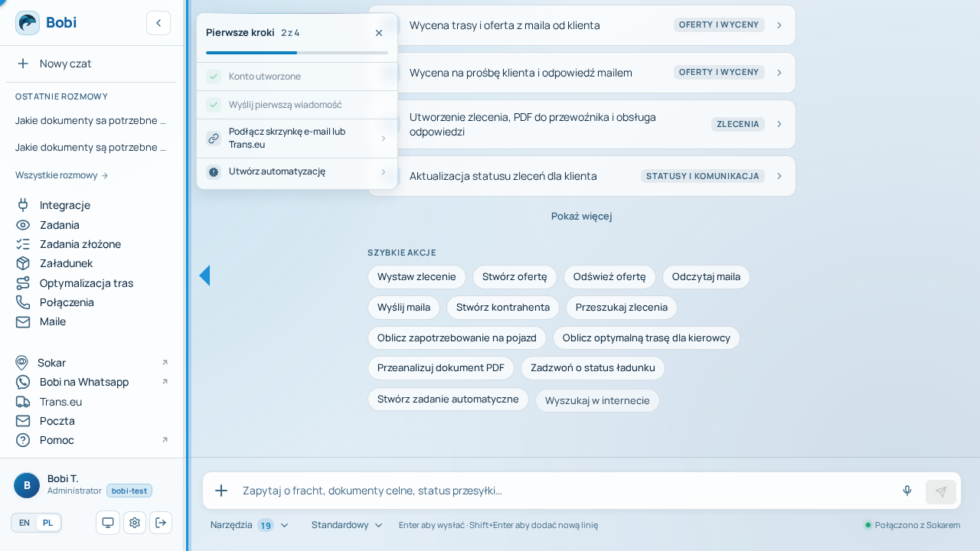Click Oblicz optymalną trasę dla kierowcy
Image resolution: width=980 pixels, height=551 pixels.
646,338
